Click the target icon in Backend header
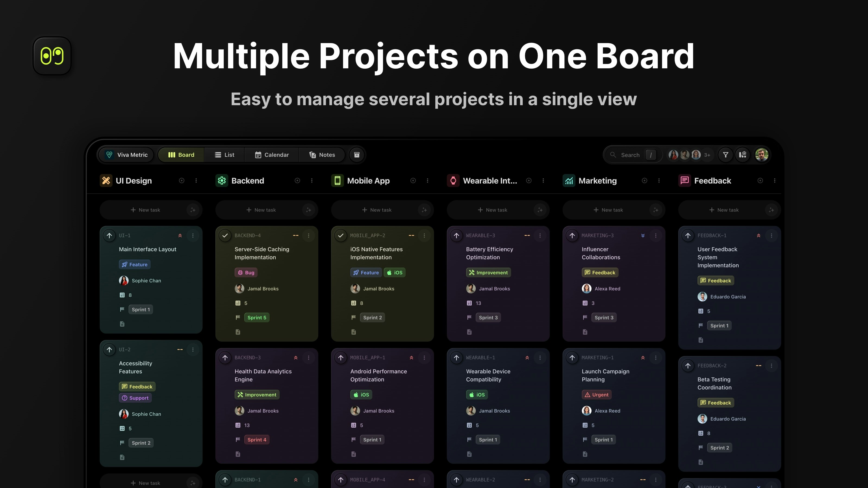Image resolution: width=868 pixels, height=488 pixels. (297, 181)
